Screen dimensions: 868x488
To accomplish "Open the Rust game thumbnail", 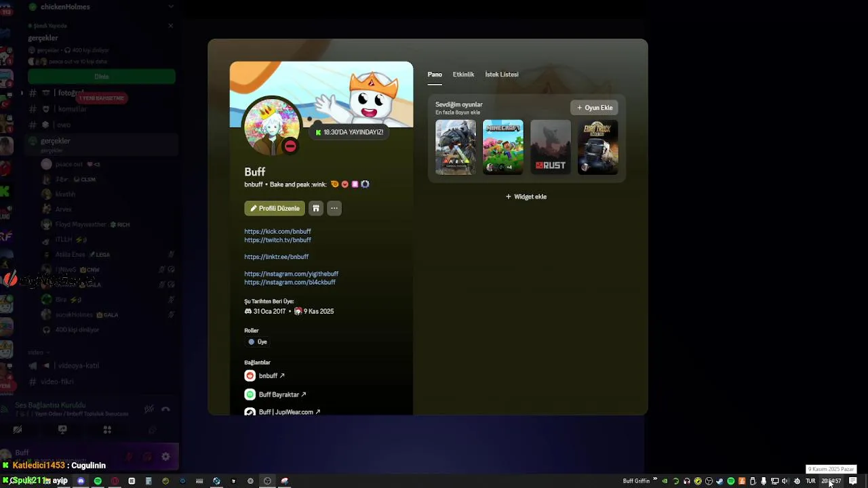I will pos(551,147).
